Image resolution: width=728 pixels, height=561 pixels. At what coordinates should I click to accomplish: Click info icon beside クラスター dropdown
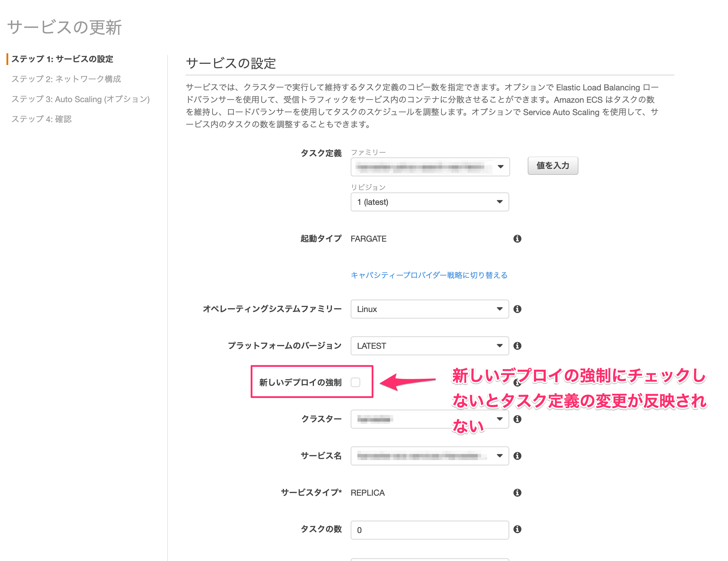(x=517, y=419)
